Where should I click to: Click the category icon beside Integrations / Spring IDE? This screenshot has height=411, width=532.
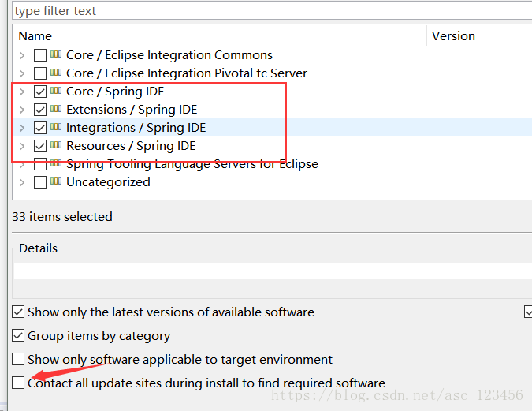click(56, 127)
